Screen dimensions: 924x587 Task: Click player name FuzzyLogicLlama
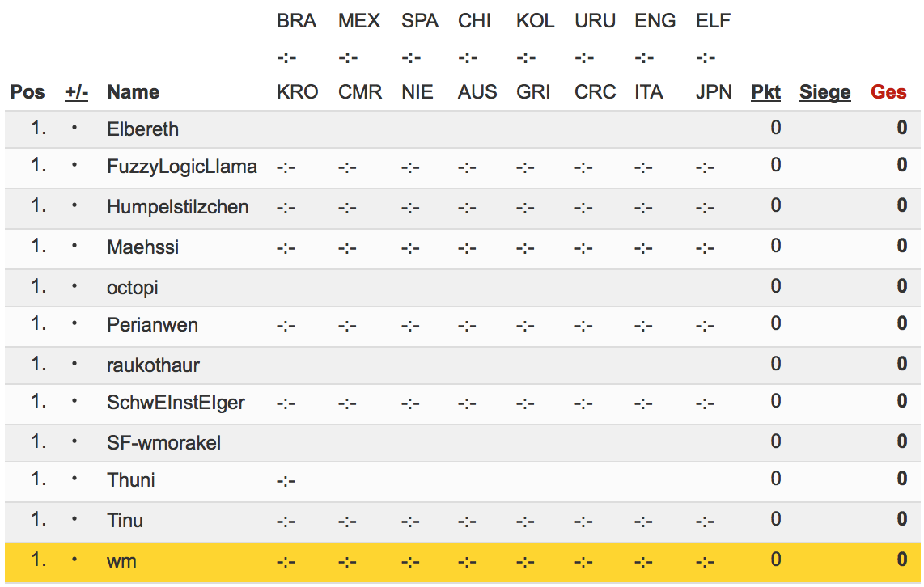coord(181,167)
